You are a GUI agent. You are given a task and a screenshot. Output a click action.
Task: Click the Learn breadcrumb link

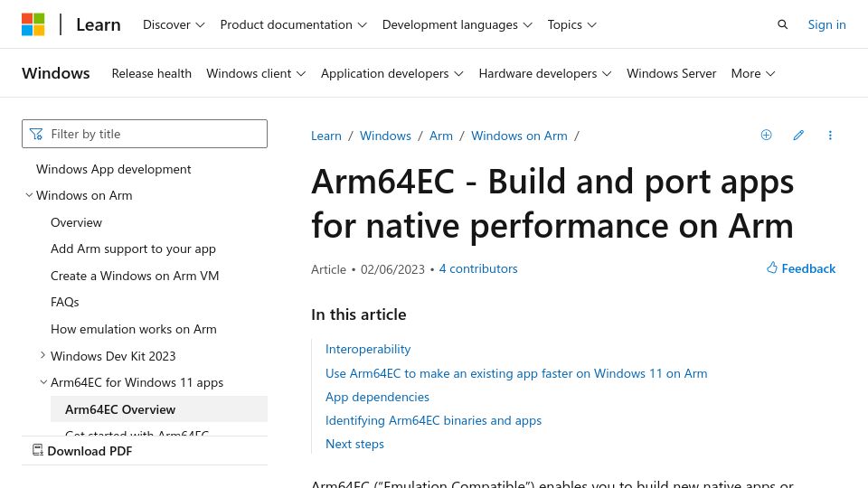click(x=326, y=136)
